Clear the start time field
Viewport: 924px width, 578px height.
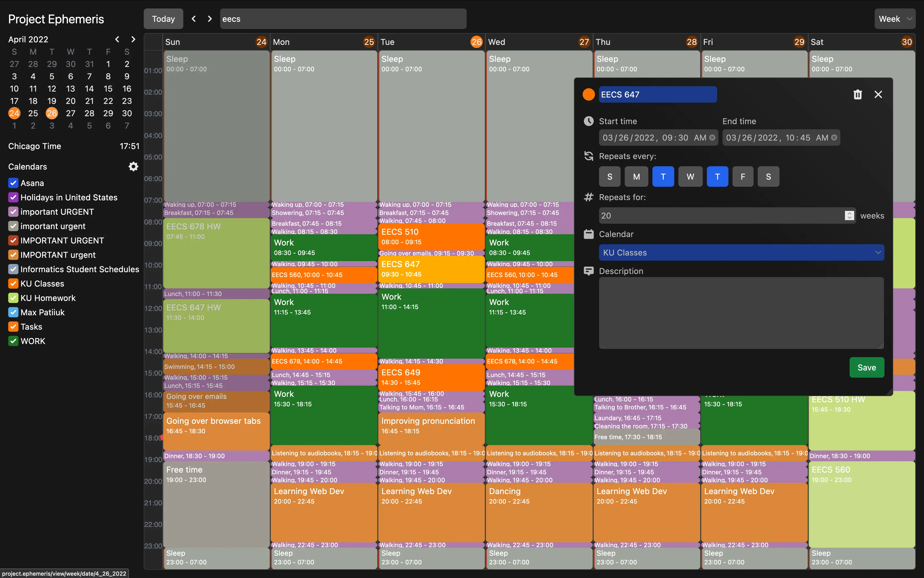[712, 138]
